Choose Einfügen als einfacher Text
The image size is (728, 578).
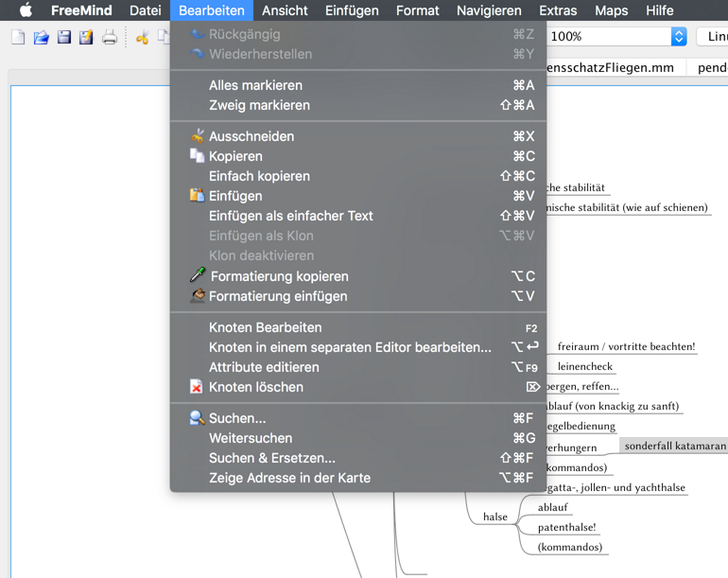pos(290,216)
